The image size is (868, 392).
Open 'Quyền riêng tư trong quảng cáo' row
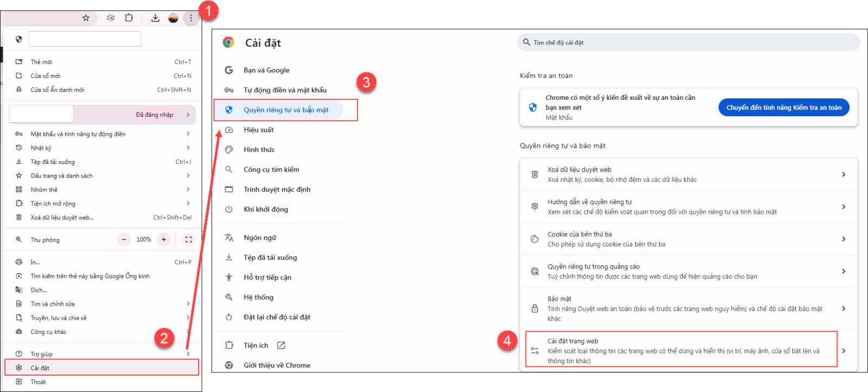[x=688, y=271]
